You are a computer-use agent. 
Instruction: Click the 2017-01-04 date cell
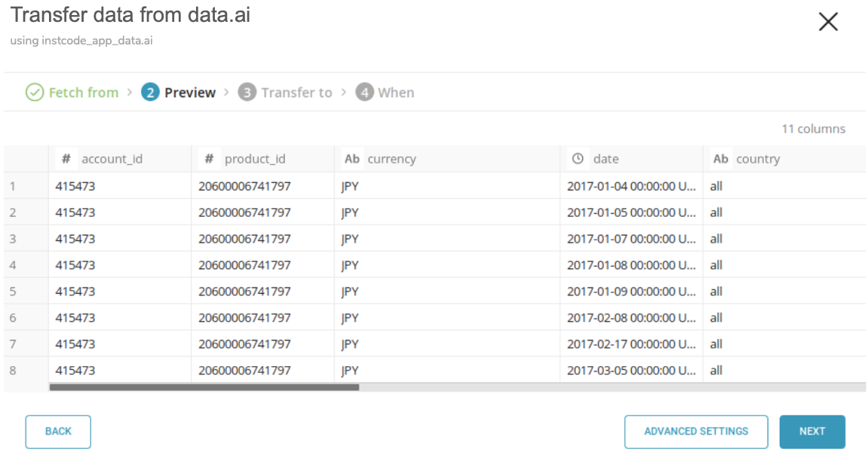630,186
